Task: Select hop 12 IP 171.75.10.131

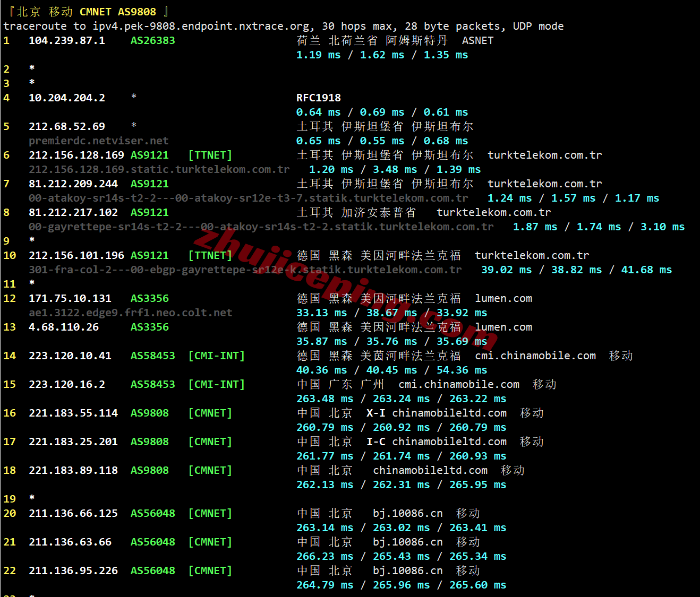Action: pyautogui.click(x=70, y=298)
